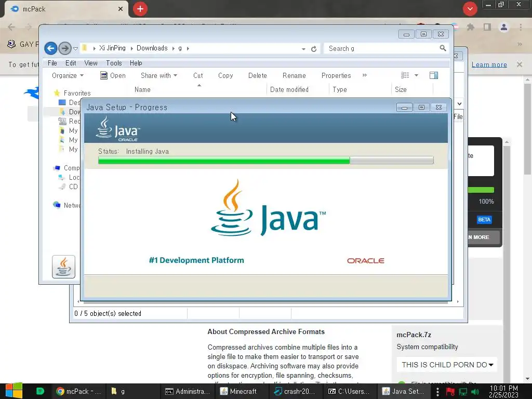Open the browser profile avatar

(x=504, y=27)
